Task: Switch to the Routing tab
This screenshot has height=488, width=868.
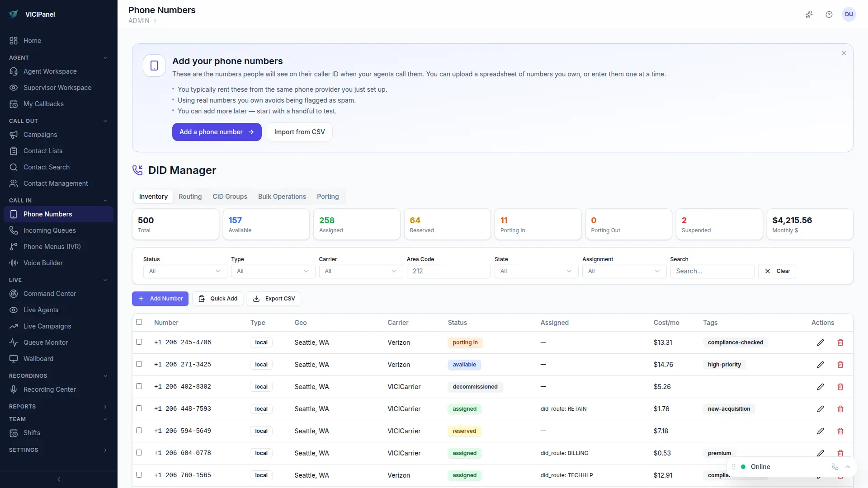Action: point(190,197)
